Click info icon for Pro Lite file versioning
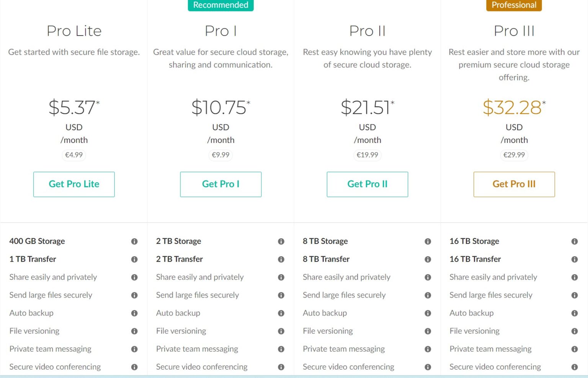This screenshot has height=378, width=588. pos(134,331)
